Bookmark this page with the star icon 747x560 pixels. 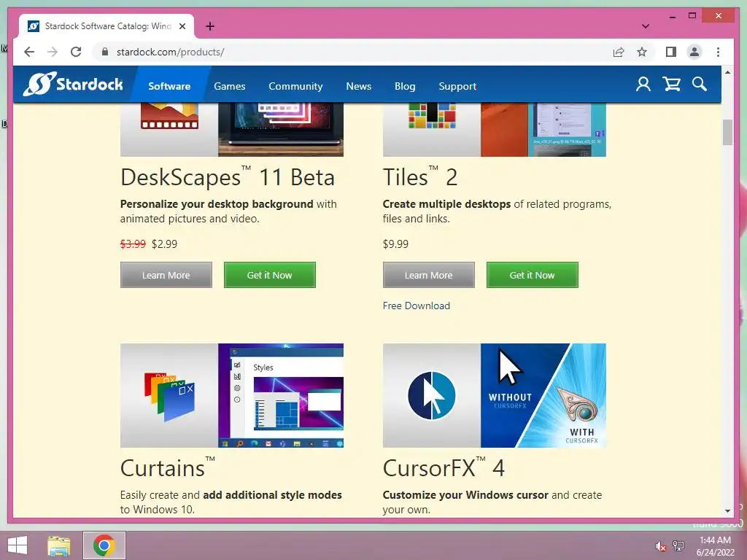point(642,52)
